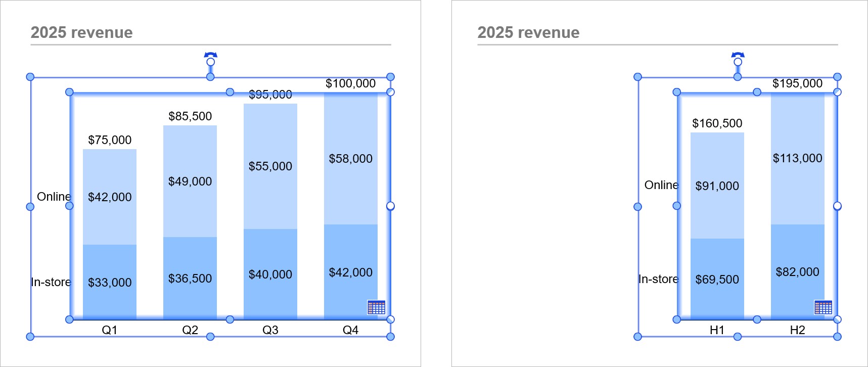Select the $69,500 In-store segment of H1
Viewport: 868px width, 367px height.
pos(717,280)
